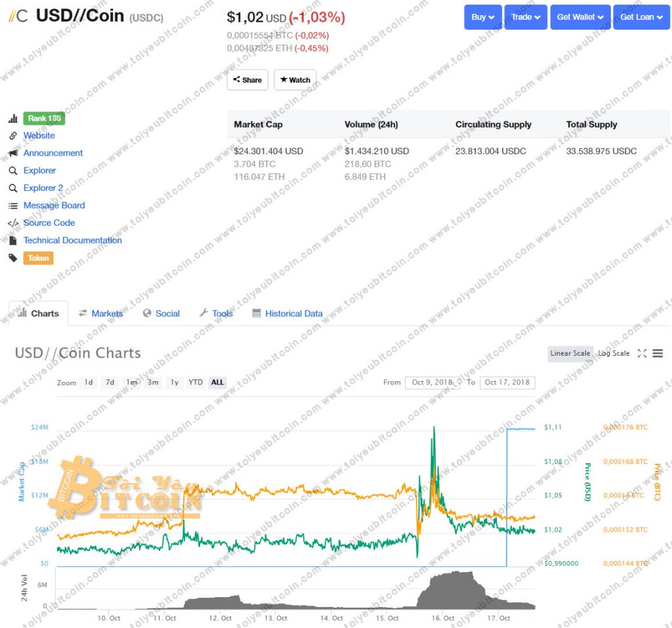Click the Watch button

click(x=295, y=80)
